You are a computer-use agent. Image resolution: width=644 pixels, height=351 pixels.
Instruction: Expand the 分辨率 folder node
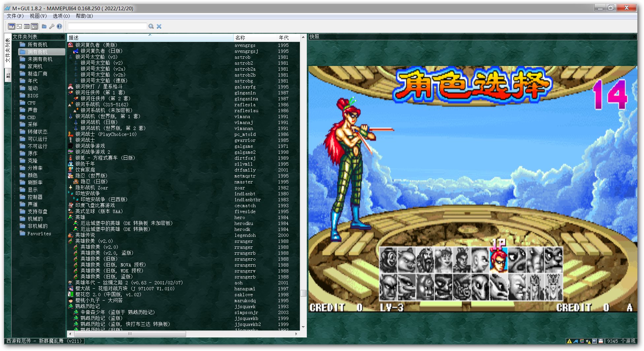pyautogui.click(x=15, y=168)
